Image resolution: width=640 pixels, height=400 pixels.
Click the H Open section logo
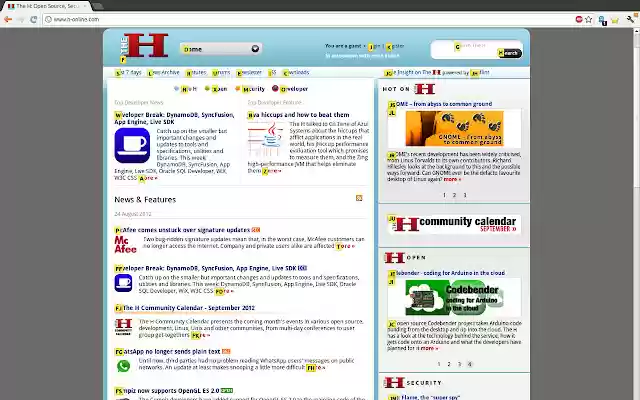pos(394,258)
